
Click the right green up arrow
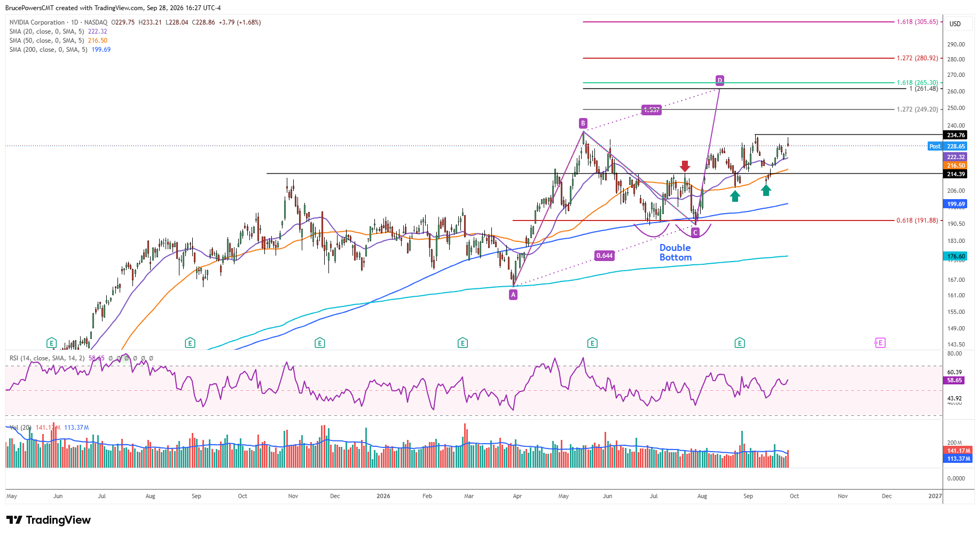click(766, 190)
